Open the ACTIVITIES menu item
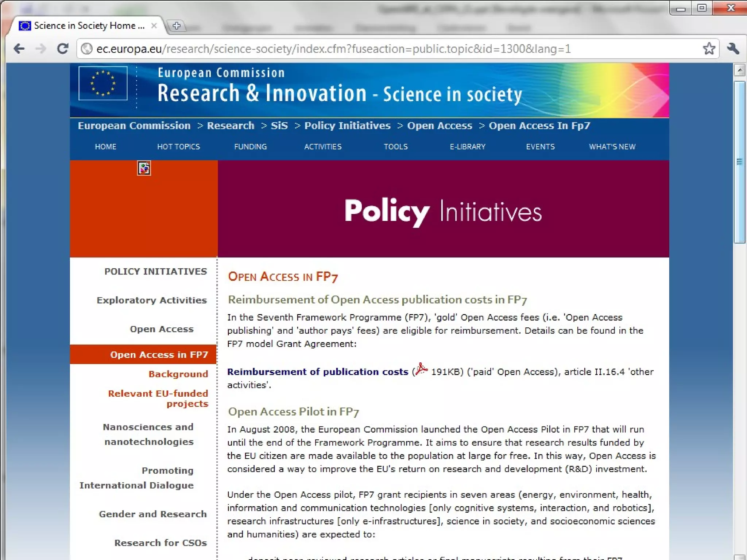 coord(323,147)
